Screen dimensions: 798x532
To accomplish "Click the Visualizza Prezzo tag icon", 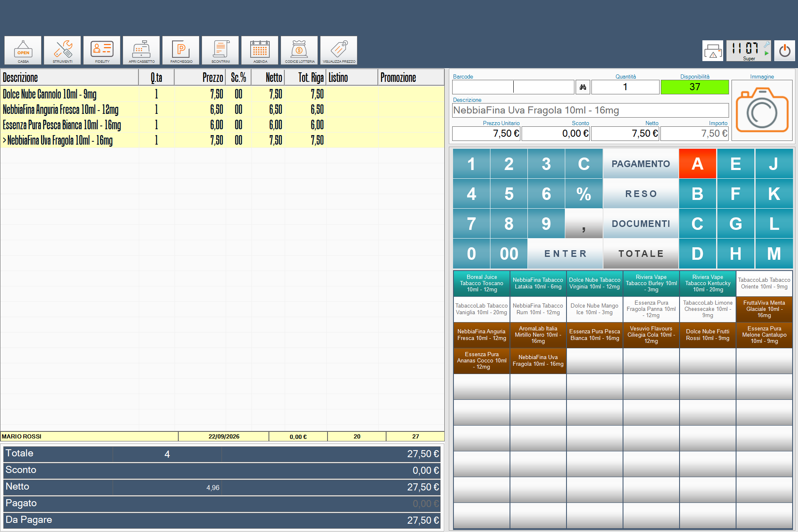I will 339,50.
